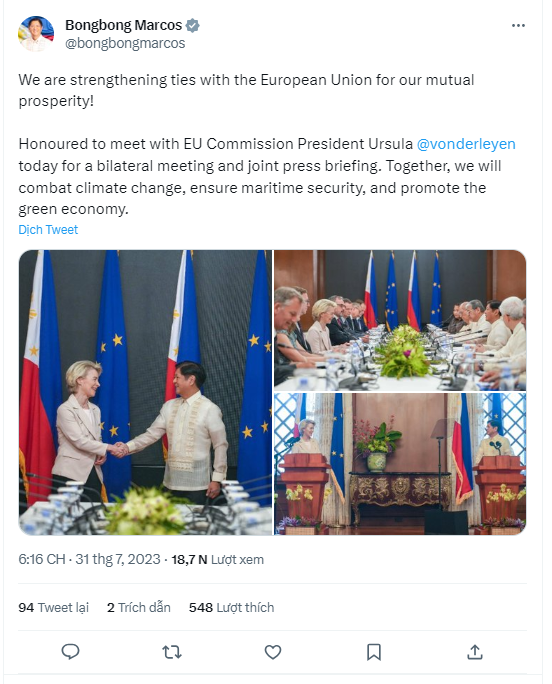
Task: View the 94 Tweet lại list
Action: pyautogui.click(x=53, y=607)
